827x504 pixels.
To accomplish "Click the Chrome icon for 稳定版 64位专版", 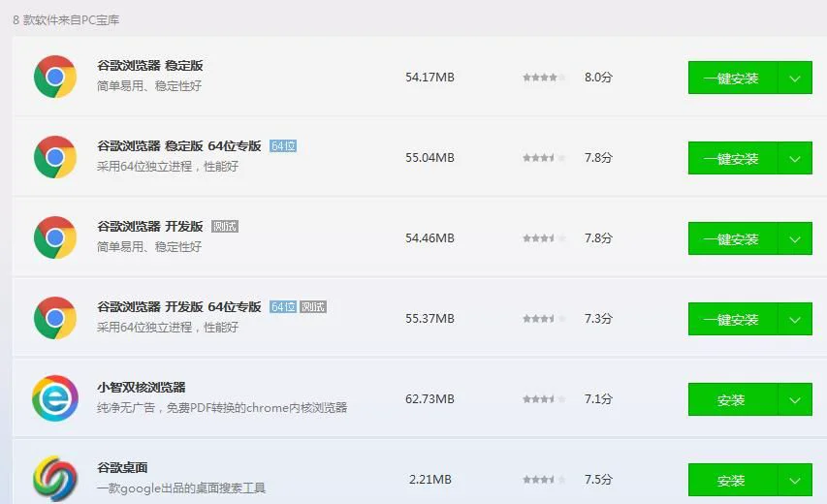I will pyautogui.click(x=55, y=157).
